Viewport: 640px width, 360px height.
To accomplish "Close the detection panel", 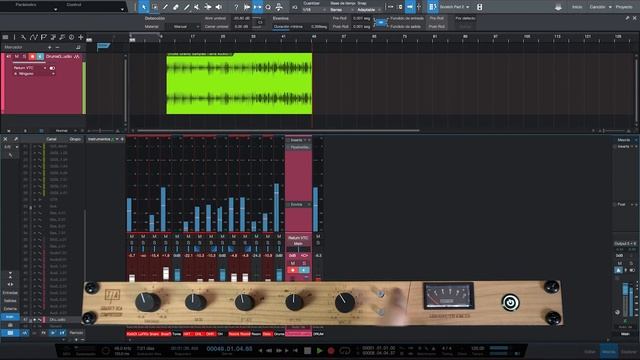I will point(634,18).
